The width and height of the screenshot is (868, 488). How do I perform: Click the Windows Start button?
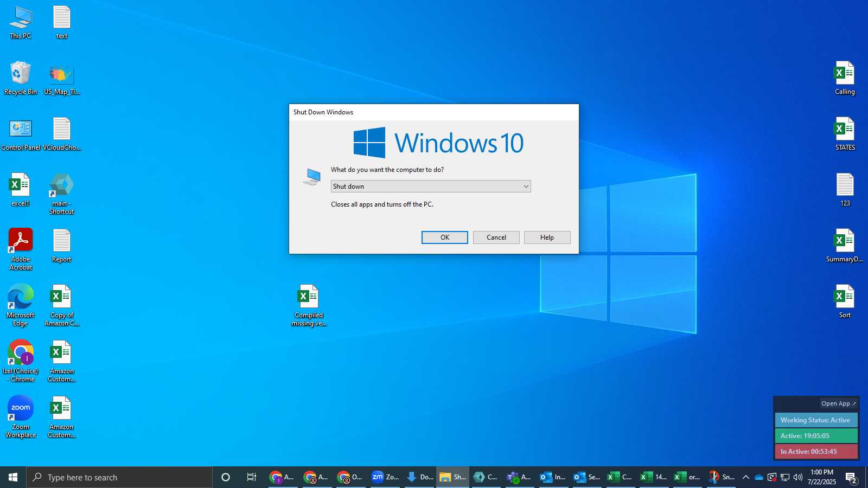click(13, 477)
